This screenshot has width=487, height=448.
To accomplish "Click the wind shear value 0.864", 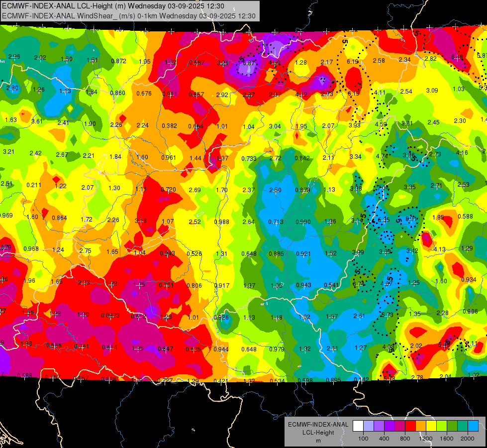I will [x=59, y=218].
